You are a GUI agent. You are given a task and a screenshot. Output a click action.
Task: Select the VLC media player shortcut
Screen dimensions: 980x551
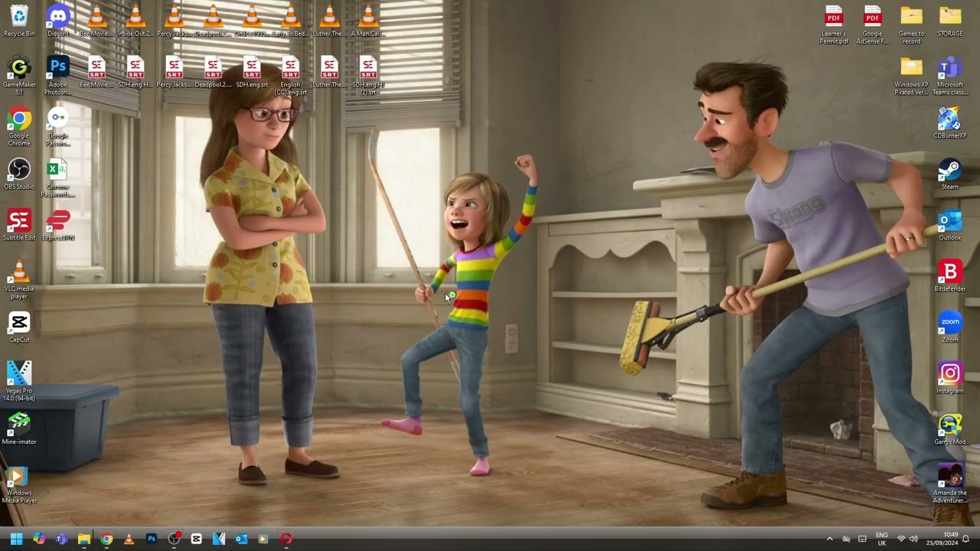tap(19, 279)
